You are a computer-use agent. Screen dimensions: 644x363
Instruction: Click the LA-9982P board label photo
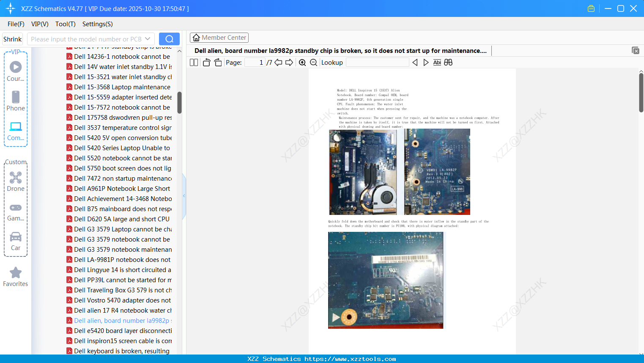tap(437, 172)
